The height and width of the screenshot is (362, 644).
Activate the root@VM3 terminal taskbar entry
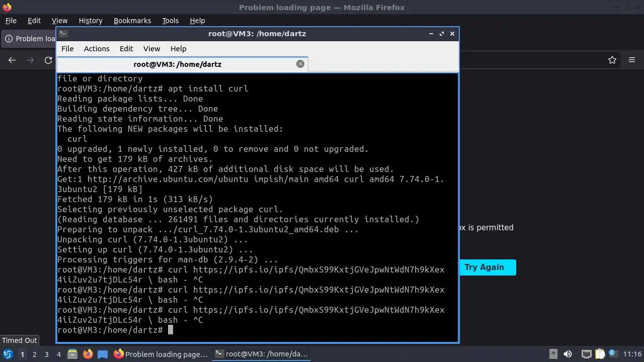pyautogui.click(x=261, y=354)
